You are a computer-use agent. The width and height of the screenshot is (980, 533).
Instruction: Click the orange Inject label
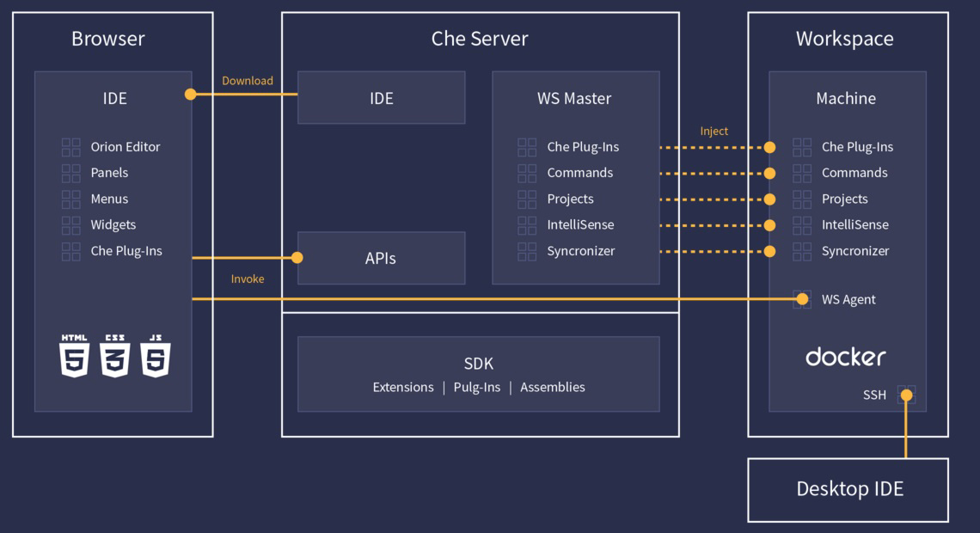[x=714, y=132]
